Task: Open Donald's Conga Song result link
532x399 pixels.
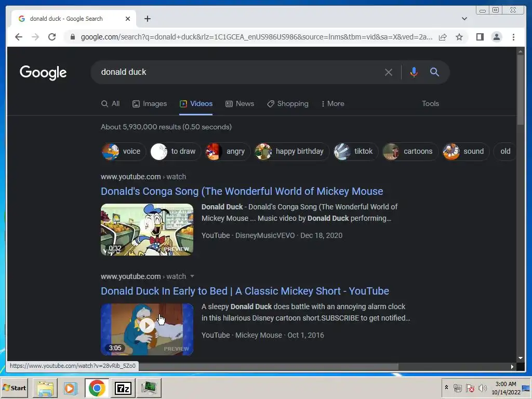Action: point(242,191)
